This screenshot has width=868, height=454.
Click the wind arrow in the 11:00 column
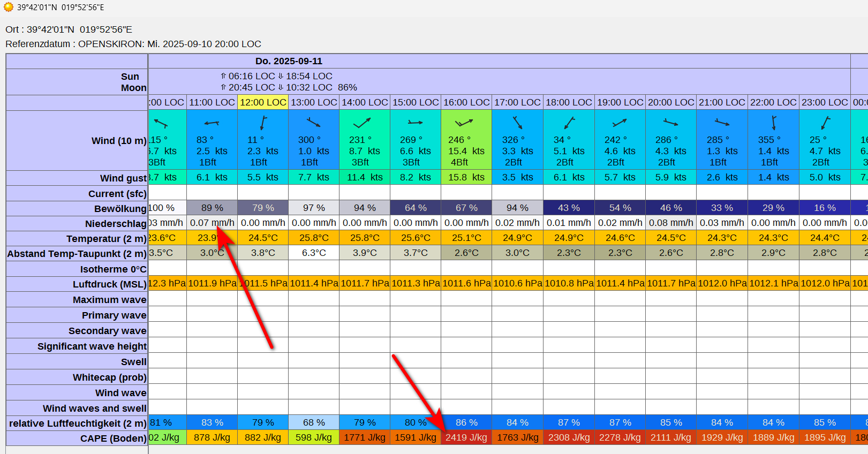point(212,123)
